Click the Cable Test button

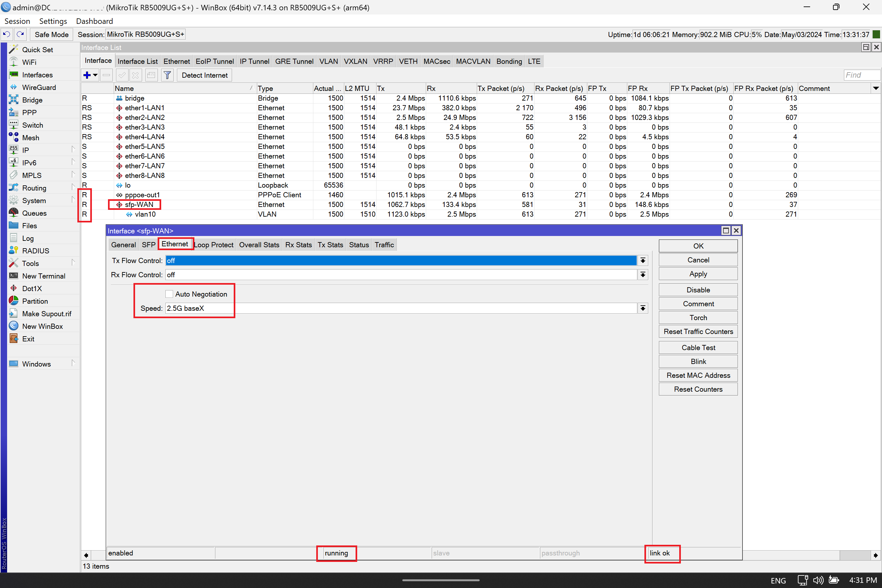coord(698,348)
